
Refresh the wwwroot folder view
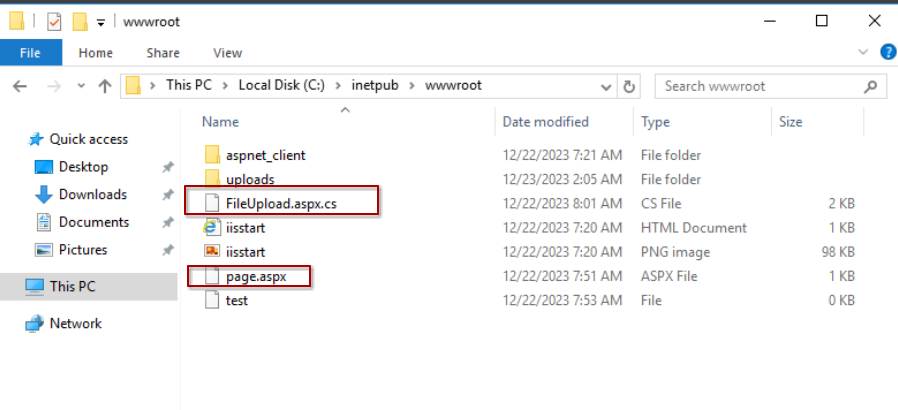[x=629, y=86]
